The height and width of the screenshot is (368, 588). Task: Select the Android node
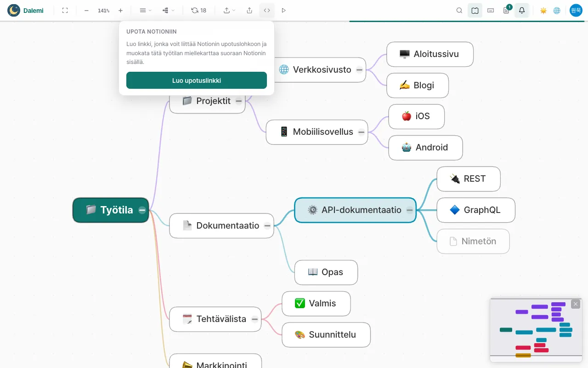[425, 148]
